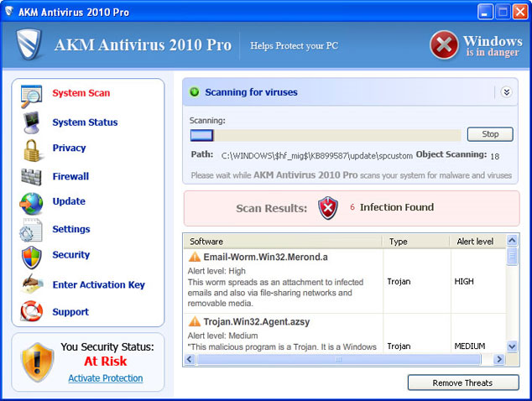Click warning triangle beside Email-Worm.Win32.Merond.a
The image size is (532, 401).
pos(195,257)
